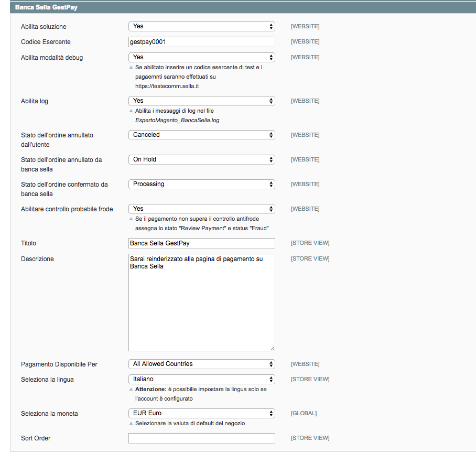Click the Titolo label
Image resolution: width=476 pixels, height=453 pixels.
click(x=28, y=243)
